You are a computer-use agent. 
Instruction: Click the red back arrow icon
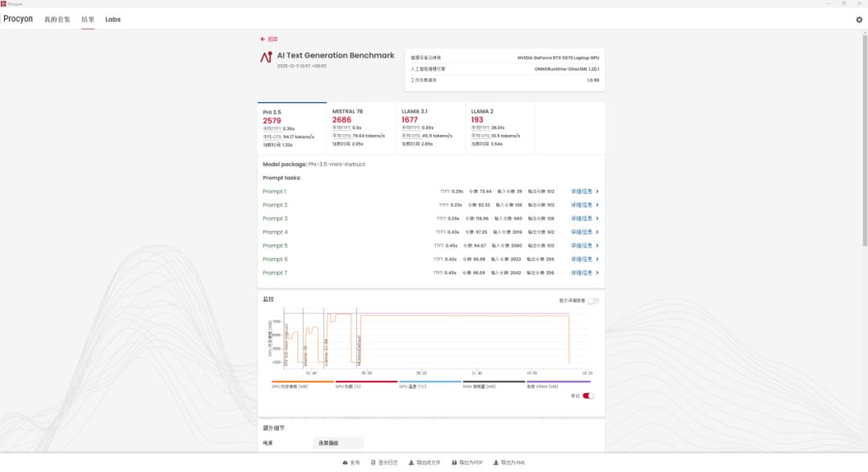(x=262, y=39)
